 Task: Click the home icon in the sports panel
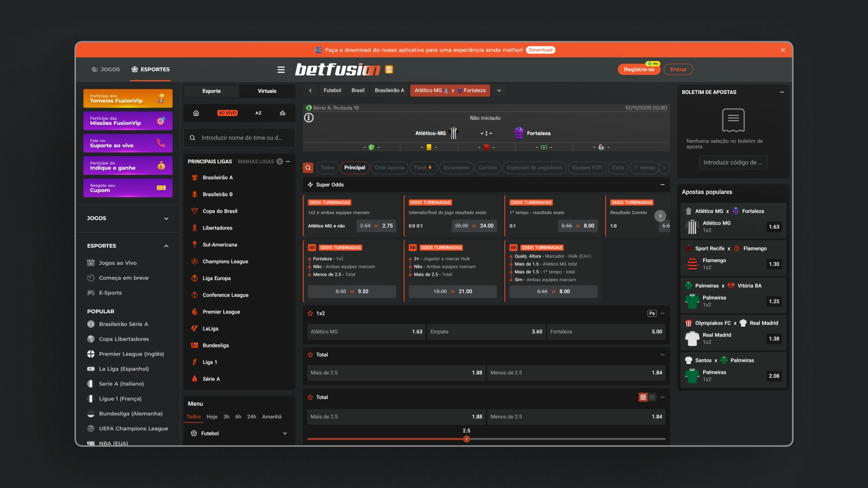click(x=196, y=113)
